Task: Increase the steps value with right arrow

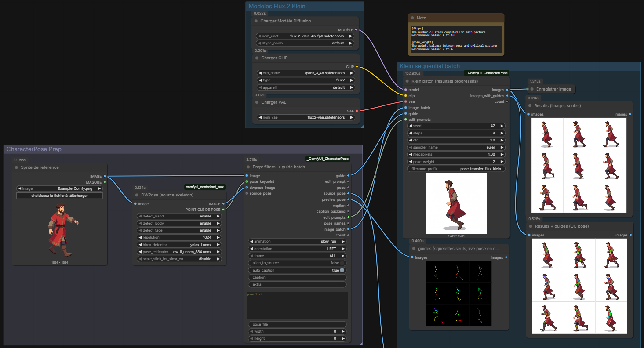Action: (x=502, y=133)
